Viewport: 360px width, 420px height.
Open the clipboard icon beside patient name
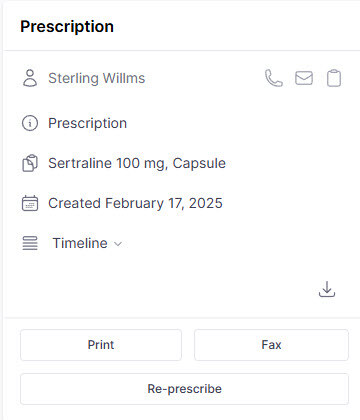coord(334,78)
